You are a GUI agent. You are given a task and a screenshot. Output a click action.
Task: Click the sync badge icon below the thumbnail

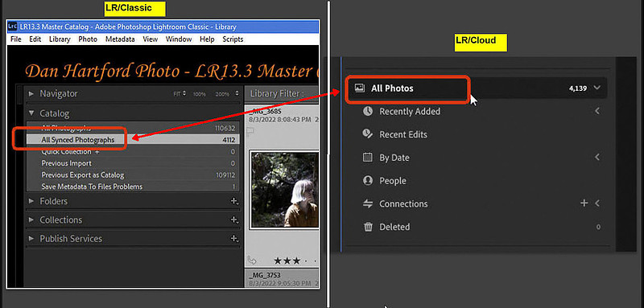click(252, 260)
